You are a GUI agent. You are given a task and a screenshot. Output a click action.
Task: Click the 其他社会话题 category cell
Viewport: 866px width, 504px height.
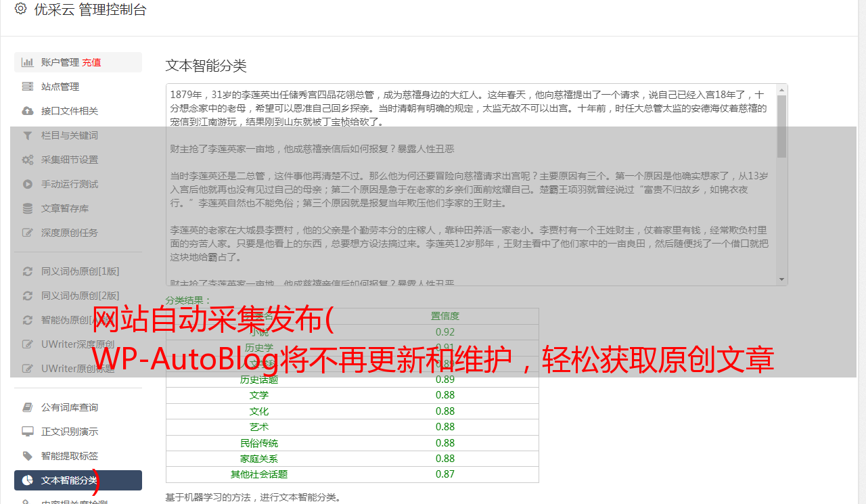pos(259,474)
